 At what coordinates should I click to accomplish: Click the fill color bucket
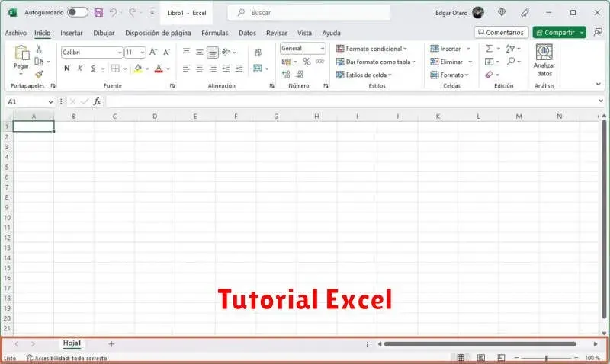tap(138, 69)
